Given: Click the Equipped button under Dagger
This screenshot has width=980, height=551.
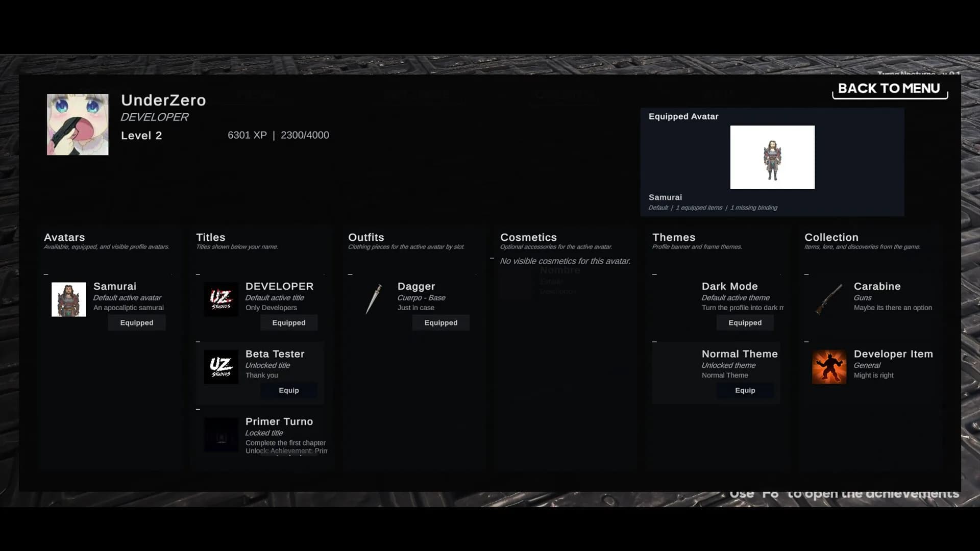Looking at the screenshot, I should (x=441, y=322).
